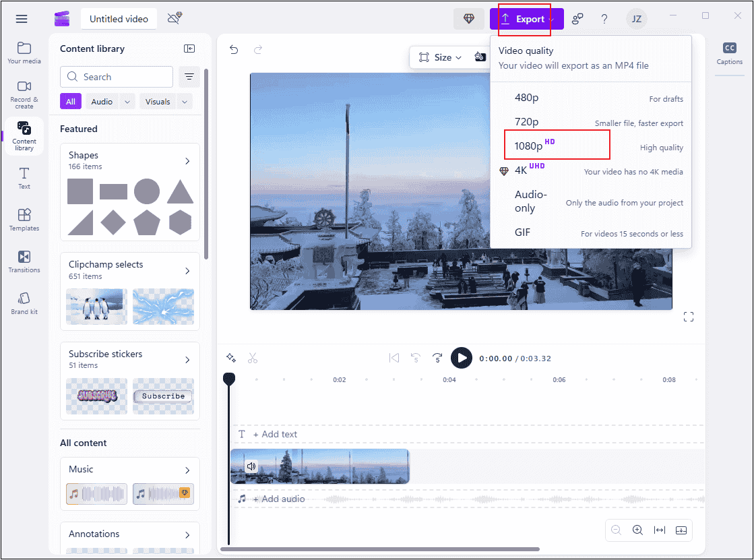Expand the Annotations category
The image size is (754, 560).
(187, 534)
